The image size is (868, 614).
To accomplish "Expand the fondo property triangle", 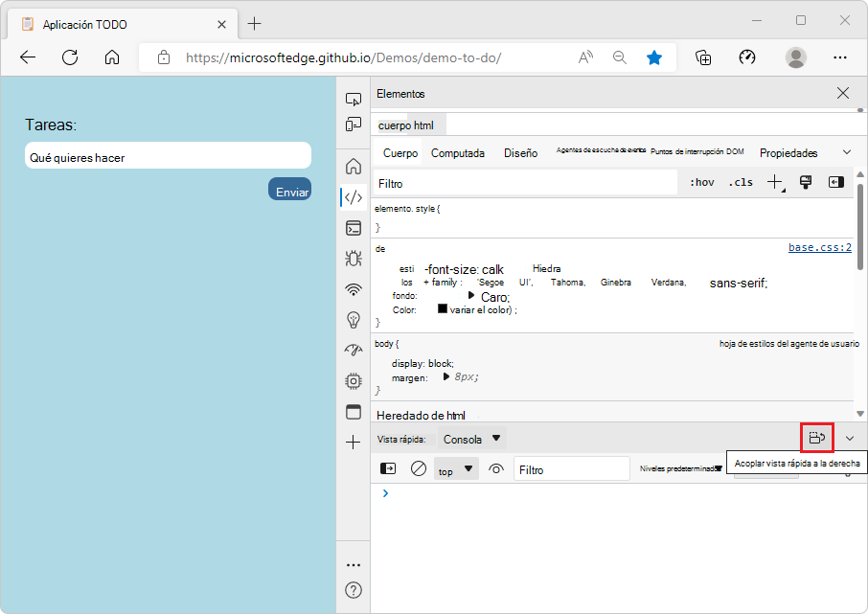I will click(x=471, y=295).
